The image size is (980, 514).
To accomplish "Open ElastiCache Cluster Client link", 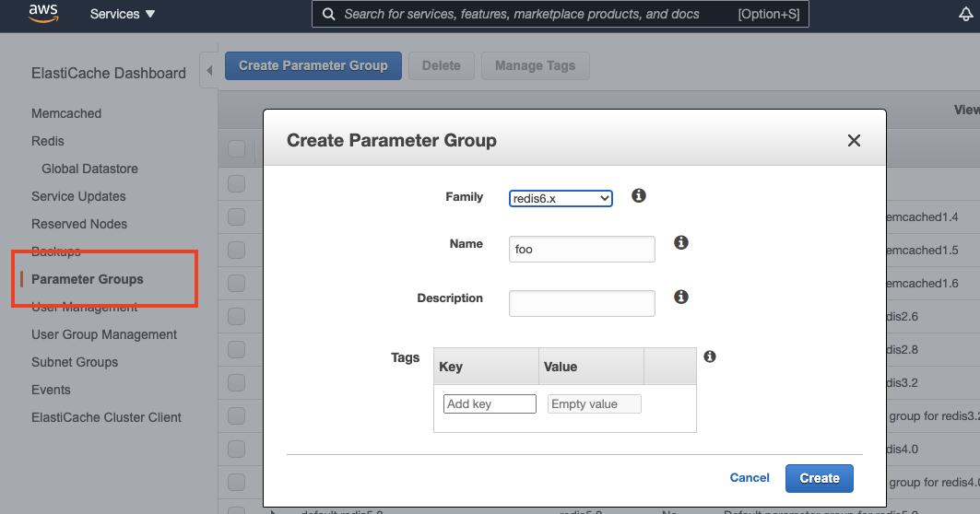I will click(x=106, y=417).
